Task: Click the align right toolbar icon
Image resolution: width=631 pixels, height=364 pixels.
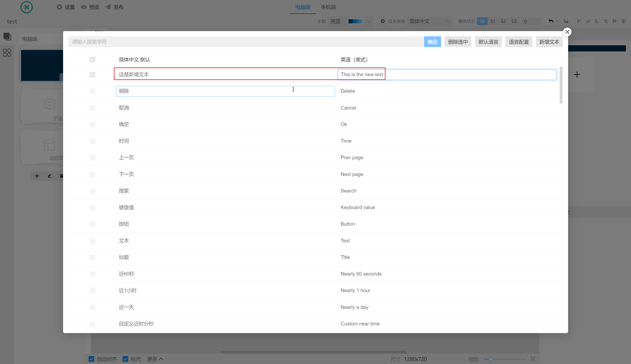Action: [606, 21]
